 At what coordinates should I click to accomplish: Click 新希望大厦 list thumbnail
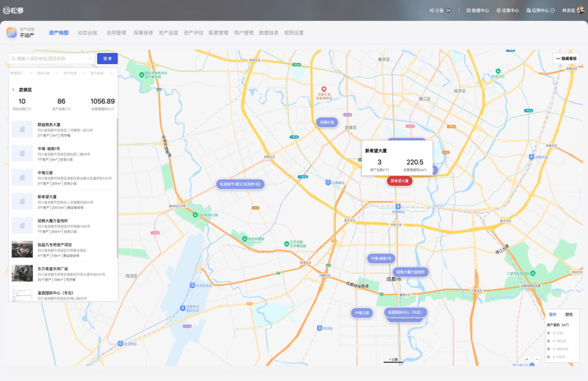(22, 201)
